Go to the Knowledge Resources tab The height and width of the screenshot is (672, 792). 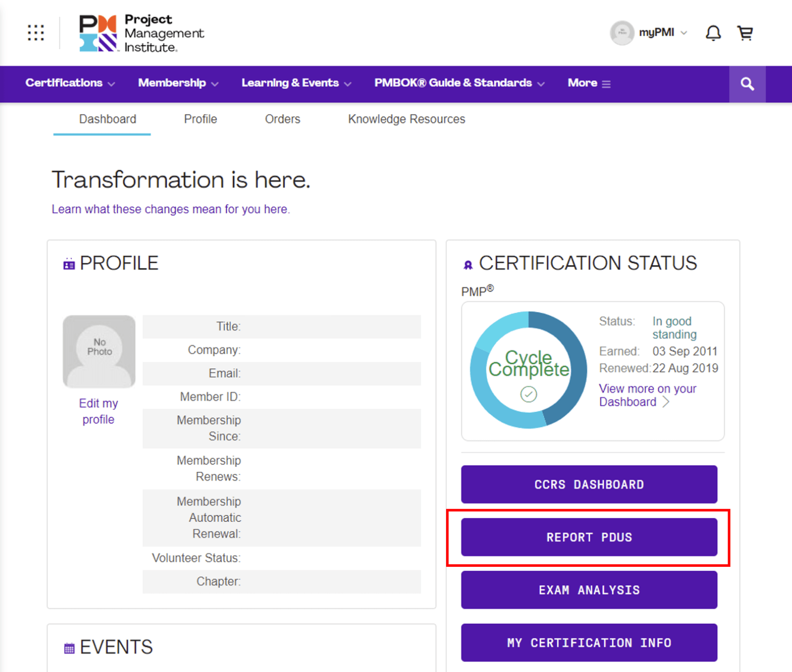tap(406, 119)
